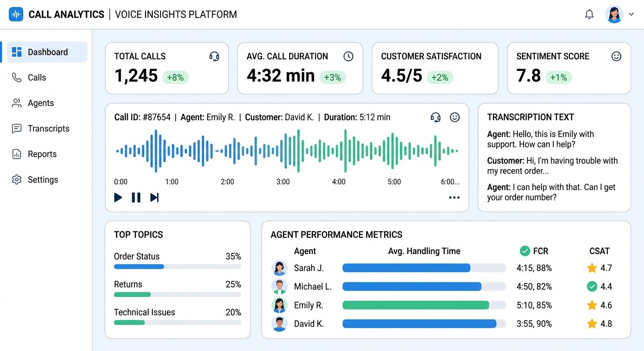Image resolution: width=644 pixels, height=351 pixels.
Task: Open the headset icon in the call player panel
Action: point(435,117)
